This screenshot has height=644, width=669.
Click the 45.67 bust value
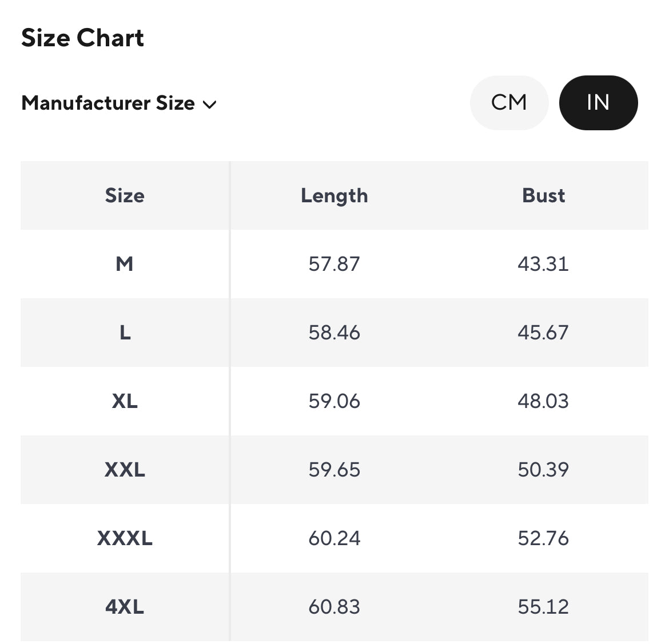pyautogui.click(x=543, y=333)
